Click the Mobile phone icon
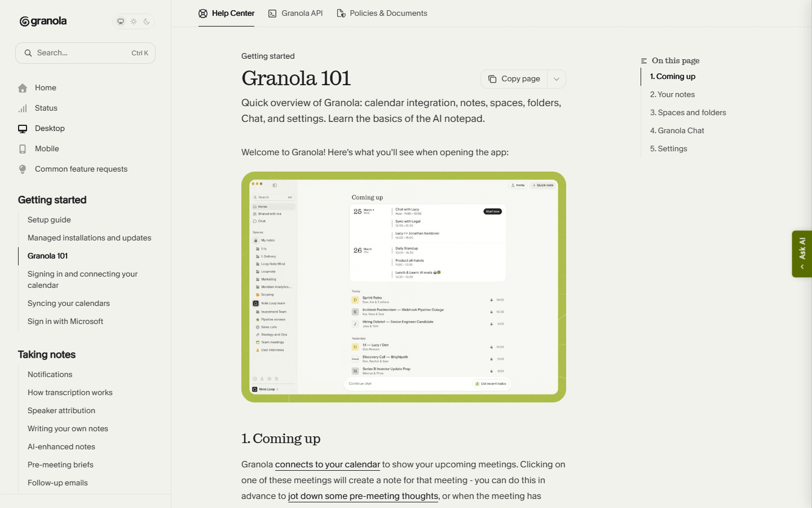 23,149
